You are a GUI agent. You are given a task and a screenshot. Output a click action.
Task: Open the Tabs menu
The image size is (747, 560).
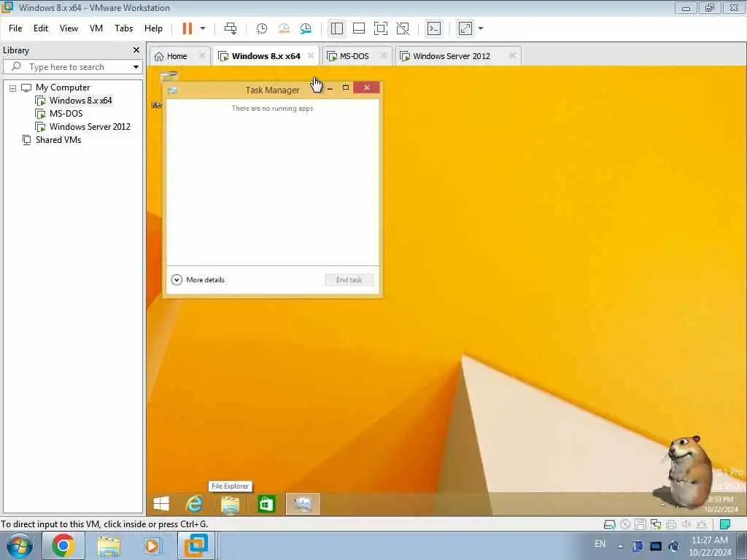(123, 28)
